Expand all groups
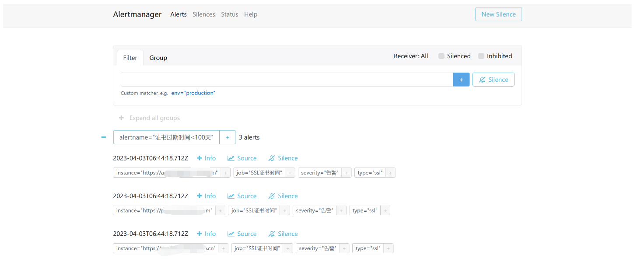 coord(149,118)
